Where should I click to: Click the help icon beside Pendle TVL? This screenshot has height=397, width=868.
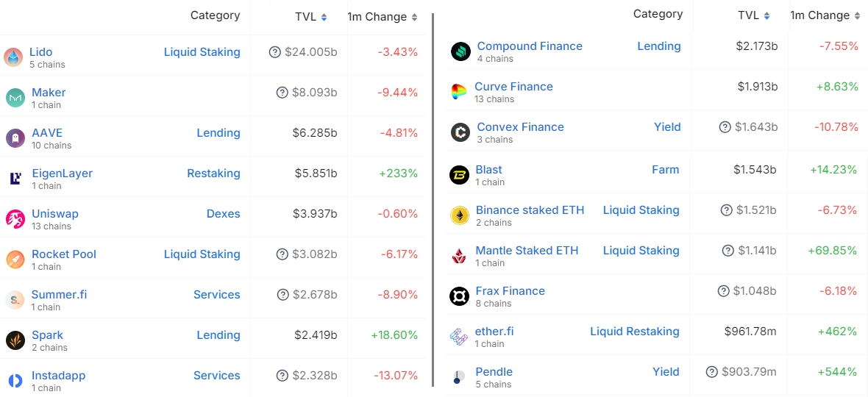[712, 372]
